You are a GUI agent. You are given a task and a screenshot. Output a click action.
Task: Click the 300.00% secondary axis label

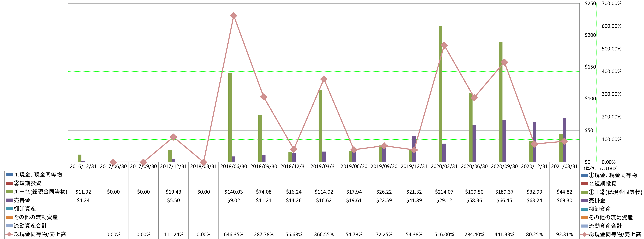(x=611, y=94)
